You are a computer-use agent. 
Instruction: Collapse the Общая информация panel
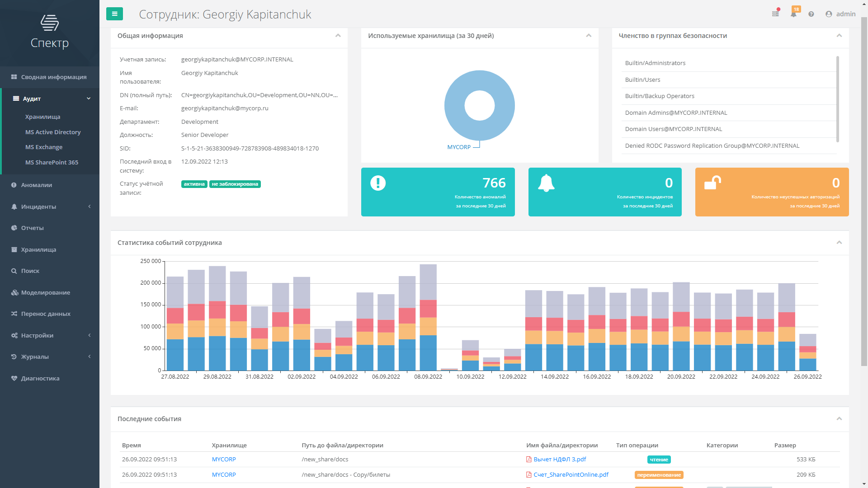pos(338,36)
